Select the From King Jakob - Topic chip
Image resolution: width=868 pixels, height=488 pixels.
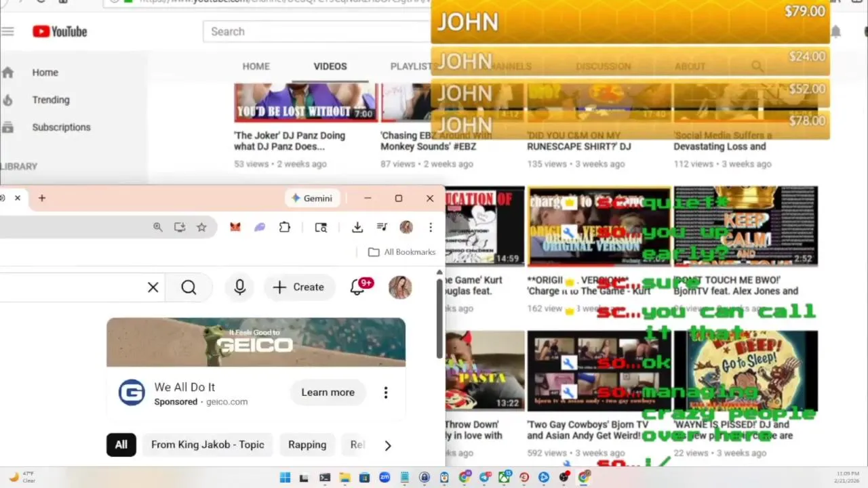coord(208,445)
